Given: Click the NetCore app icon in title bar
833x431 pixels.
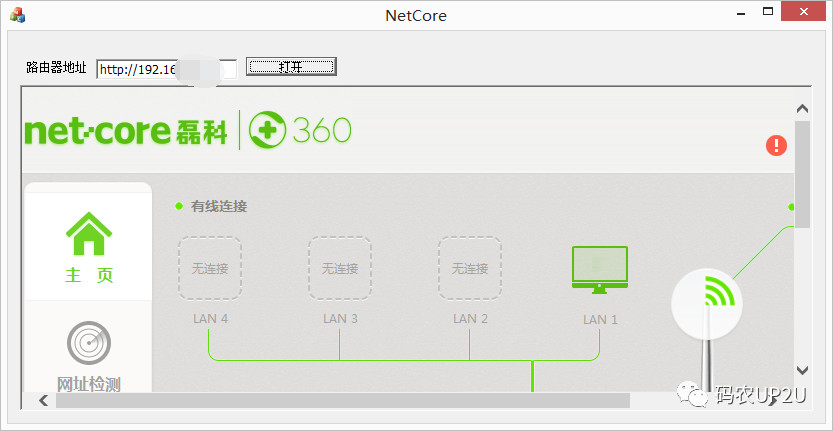Looking at the screenshot, I should [x=17, y=15].
